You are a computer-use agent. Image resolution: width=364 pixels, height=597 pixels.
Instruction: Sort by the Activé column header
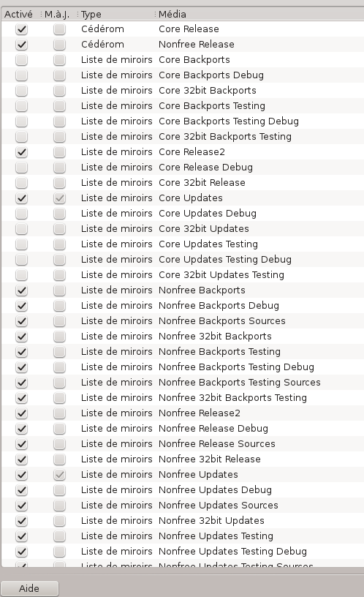coord(20,14)
